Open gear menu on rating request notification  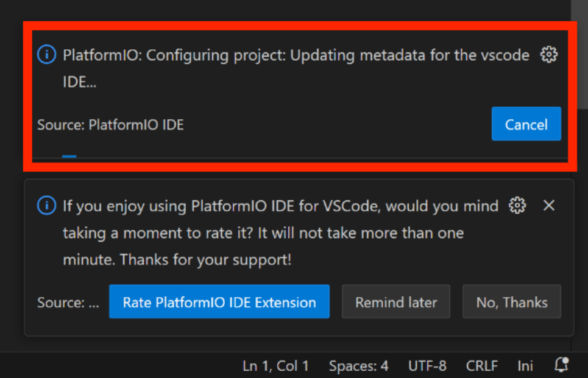517,205
